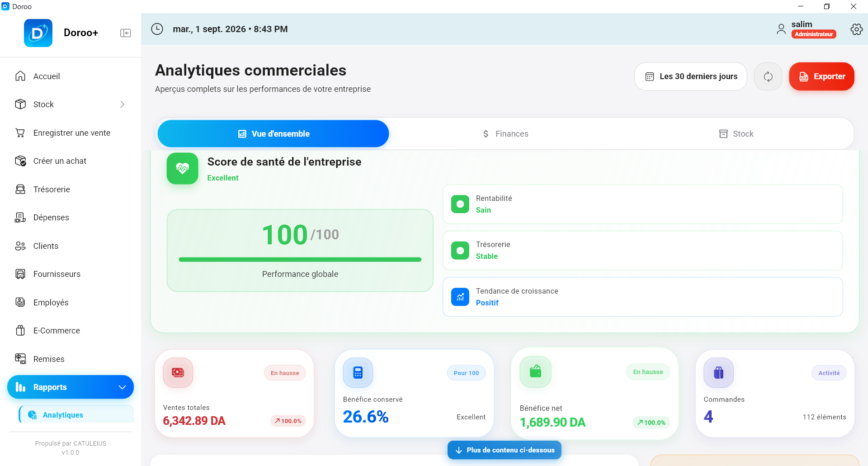The width and height of the screenshot is (868, 466).
Task: Click the Bénéfice net wallet icon
Action: tap(536, 371)
